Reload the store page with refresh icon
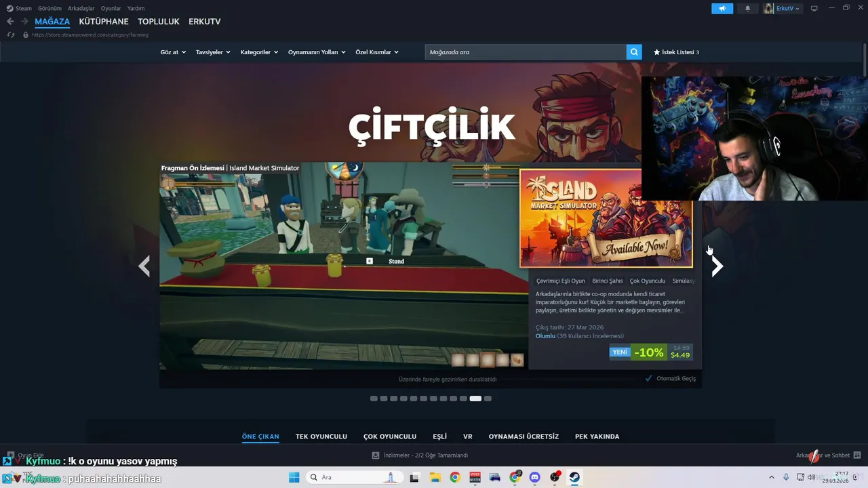The height and width of the screenshot is (488, 868). 11,35
